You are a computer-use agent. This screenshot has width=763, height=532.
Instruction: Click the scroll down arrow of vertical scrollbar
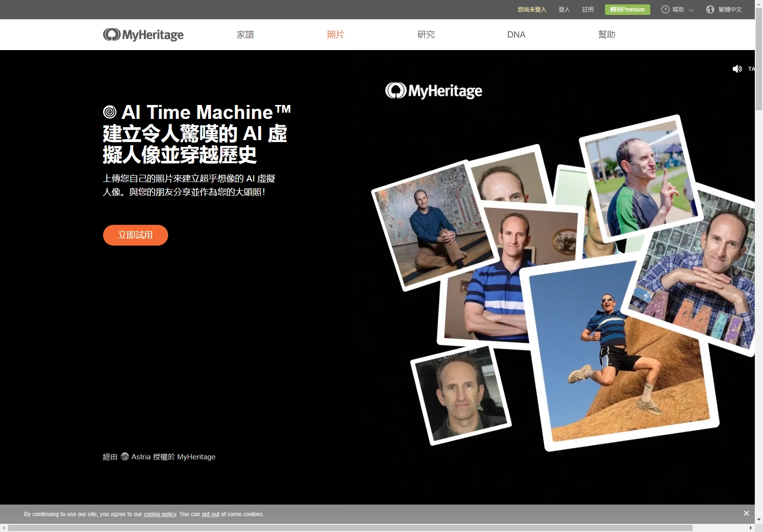pyautogui.click(x=759, y=519)
